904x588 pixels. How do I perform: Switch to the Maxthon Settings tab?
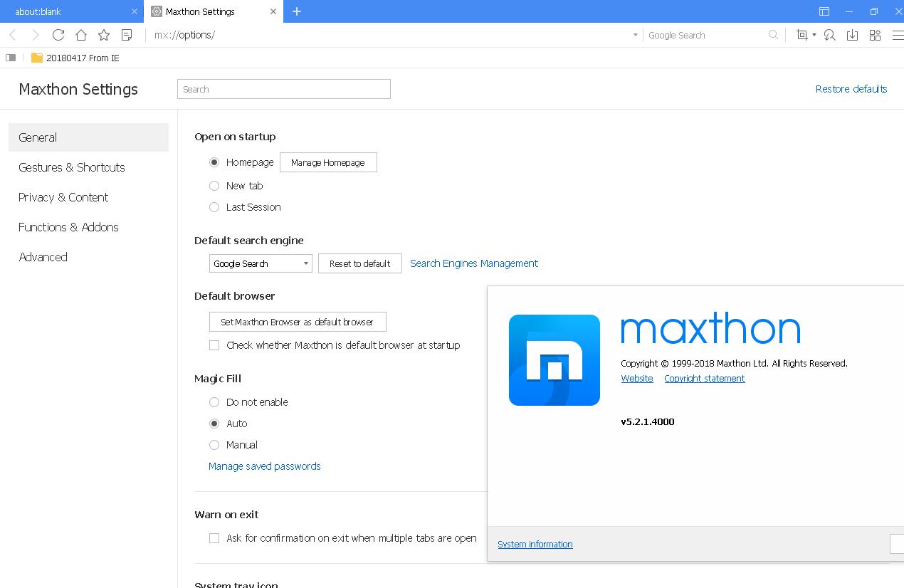click(x=214, y=11)
